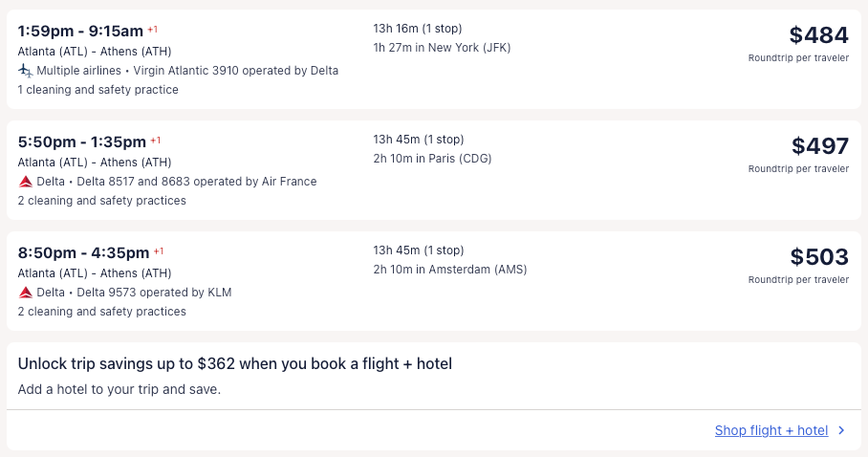This screenshot has width=868, height=457.
Task: Choose the $503 roundtrip fare
Action: (x=819, y=258)
